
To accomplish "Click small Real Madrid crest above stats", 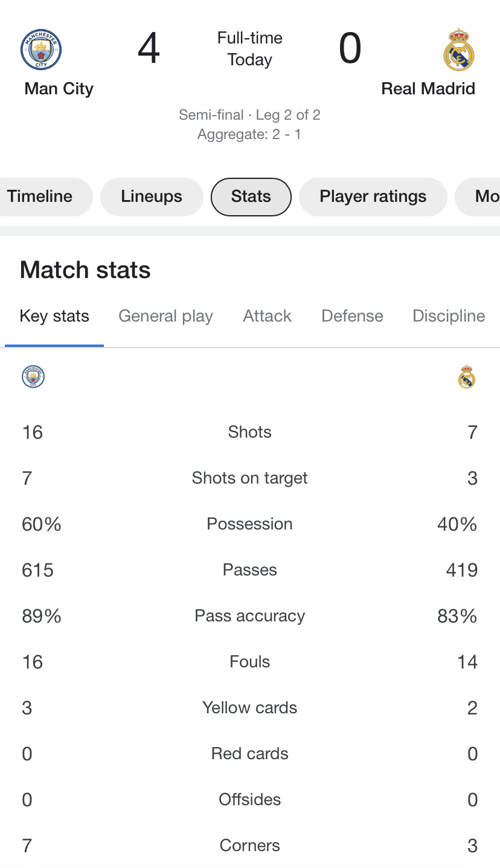I will click(x=467, y=377).
